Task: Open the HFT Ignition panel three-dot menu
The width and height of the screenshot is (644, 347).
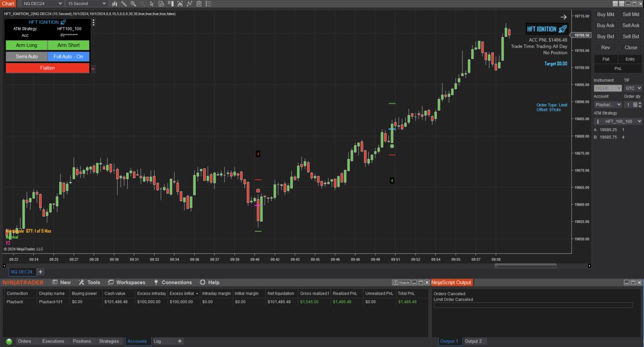Action: pos(93,22)
